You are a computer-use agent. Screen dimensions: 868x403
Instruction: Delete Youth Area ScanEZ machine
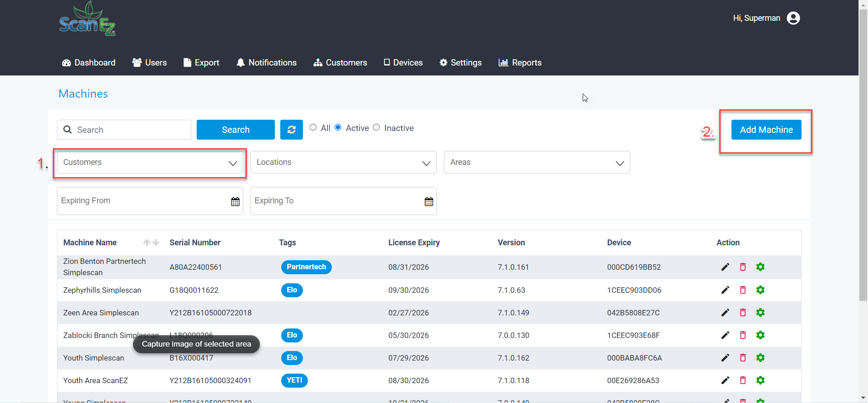(x=743, y=380)
